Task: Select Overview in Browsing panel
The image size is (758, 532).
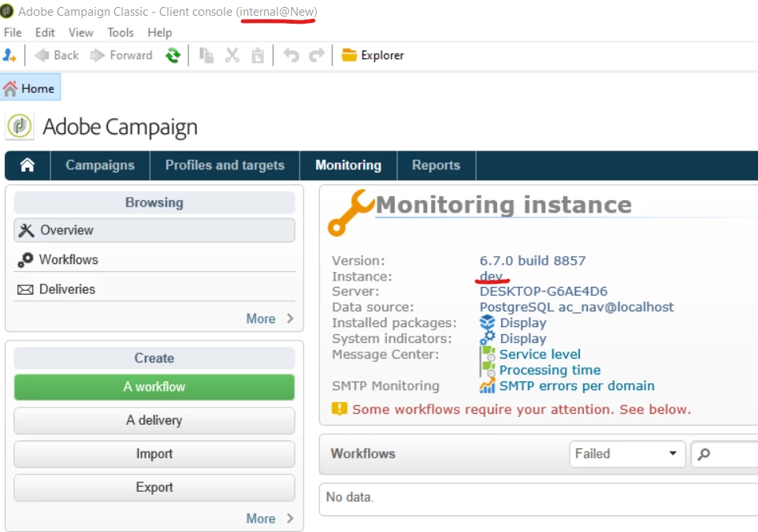Action: tap(154, 230)
